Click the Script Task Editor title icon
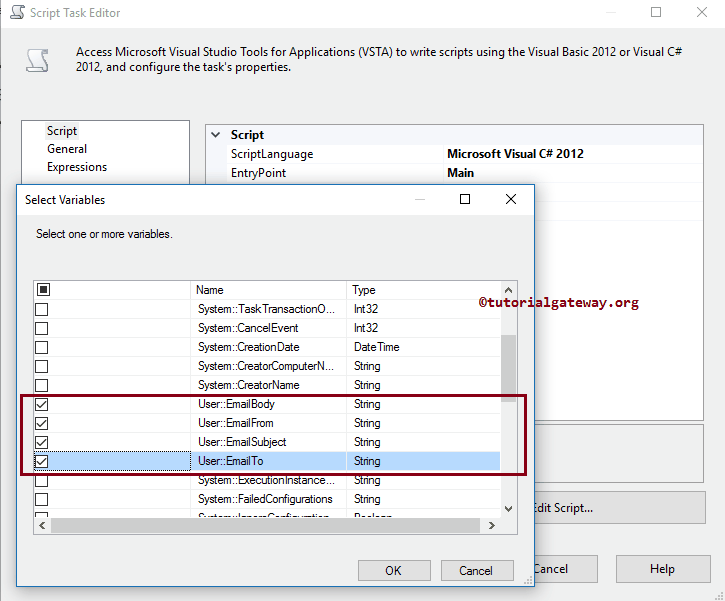This screenshot has width=725, height=601. click(x=17, y=12)
